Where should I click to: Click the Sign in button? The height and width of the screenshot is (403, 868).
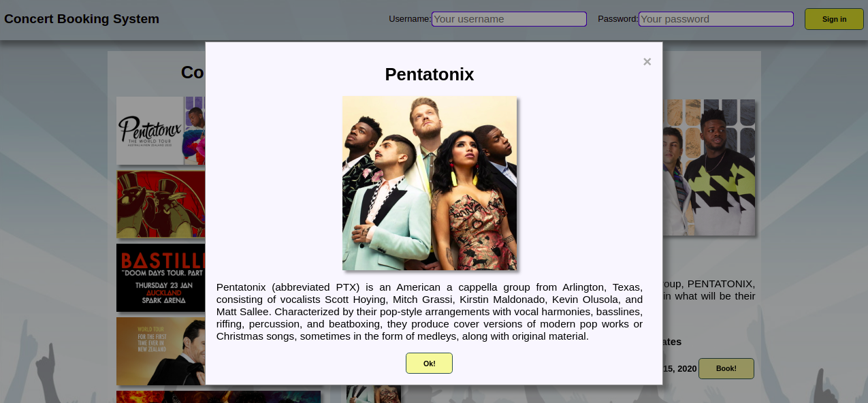click(x=834, y=19)
